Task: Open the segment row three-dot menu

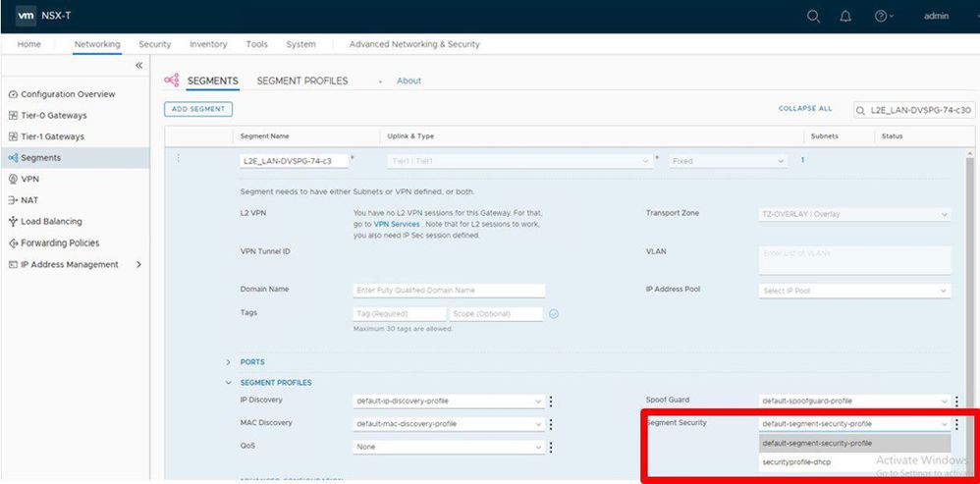Action: pos(178,159)
